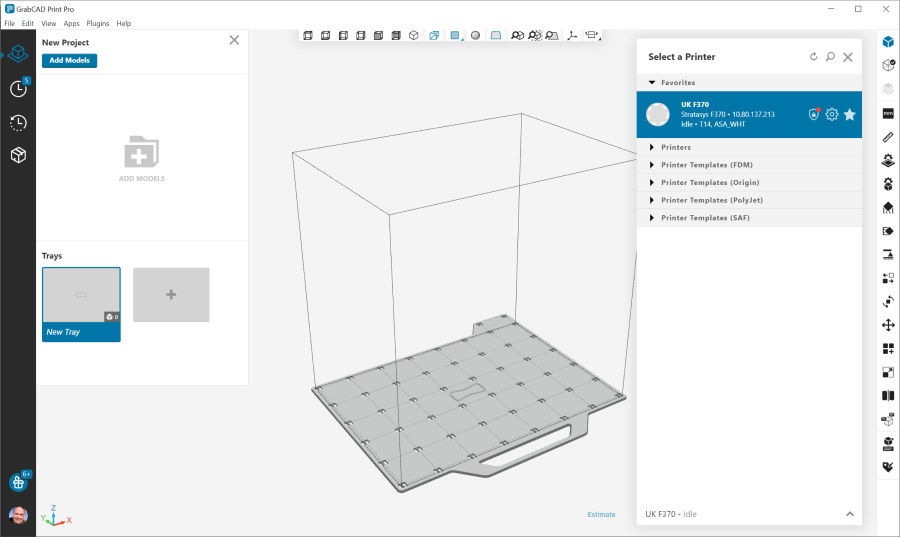Select the isometric view cube icon
The image size is (900, 537).
413,36
